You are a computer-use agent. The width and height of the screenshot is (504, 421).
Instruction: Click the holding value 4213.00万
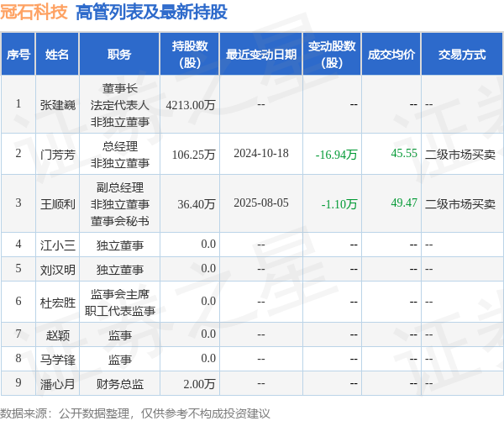191,105
